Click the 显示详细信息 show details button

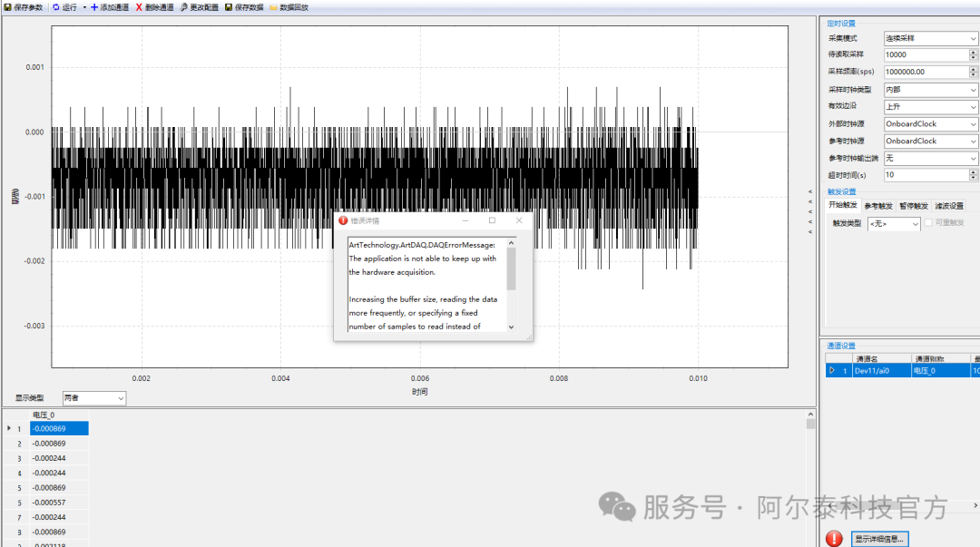[x=879, y=539]
